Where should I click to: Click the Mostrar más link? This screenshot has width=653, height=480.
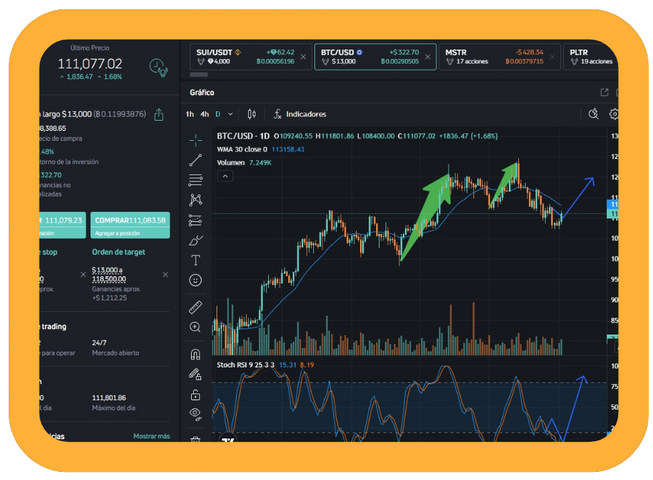[x=151, y=436]
